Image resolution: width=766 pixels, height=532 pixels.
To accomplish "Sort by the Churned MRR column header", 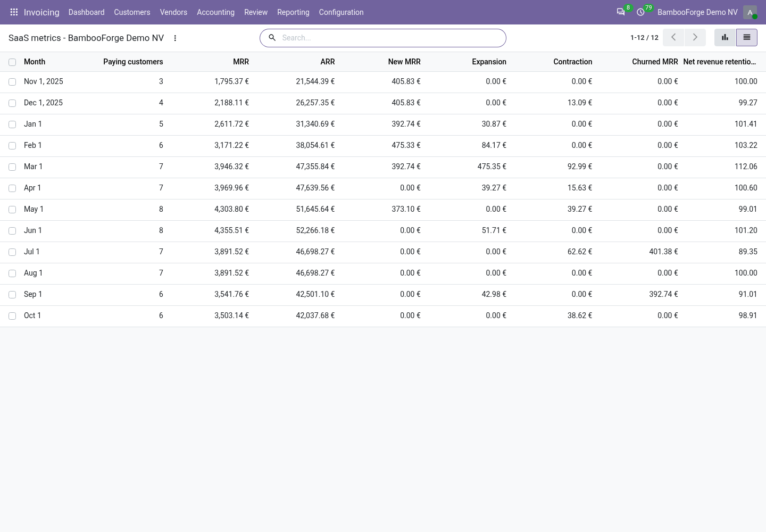I will click(655, 62).
